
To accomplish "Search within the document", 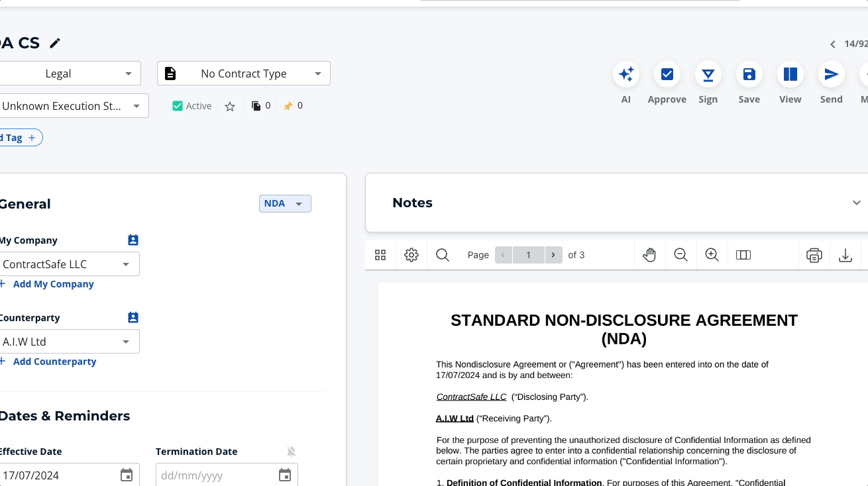I will 442,254.
